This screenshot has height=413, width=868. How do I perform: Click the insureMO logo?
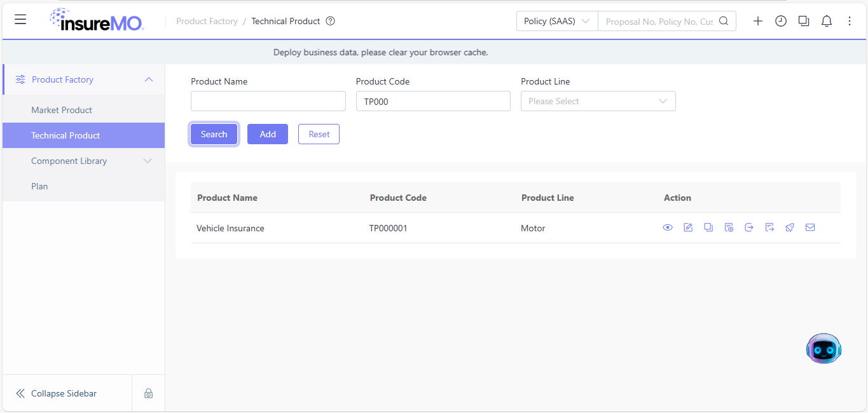click(97, 20)
